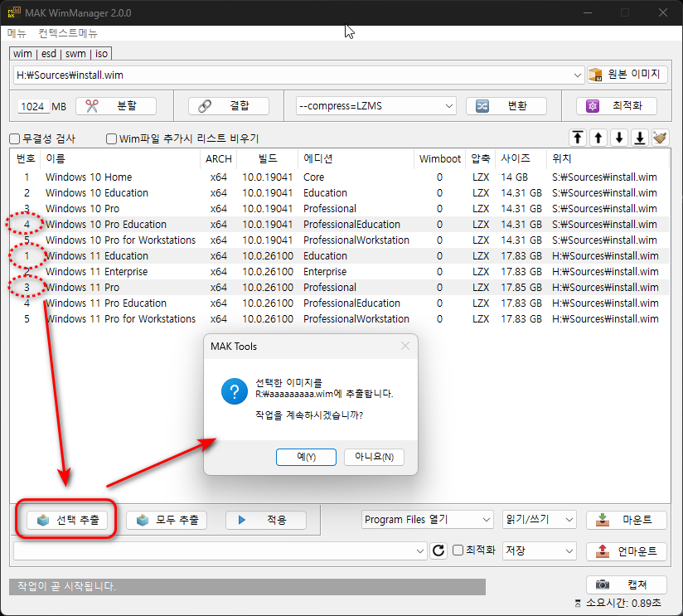Click the refresh icon beside the lower path box
Image resolution: width=683 pixels, height=616 pixels.
click(x=438, y=551)
